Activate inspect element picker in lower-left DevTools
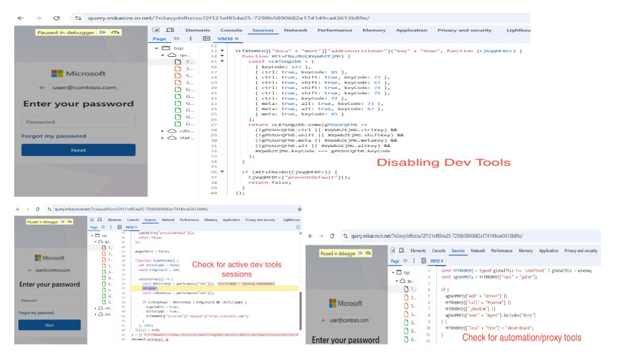The image size is (629, 364). [92, 220]
